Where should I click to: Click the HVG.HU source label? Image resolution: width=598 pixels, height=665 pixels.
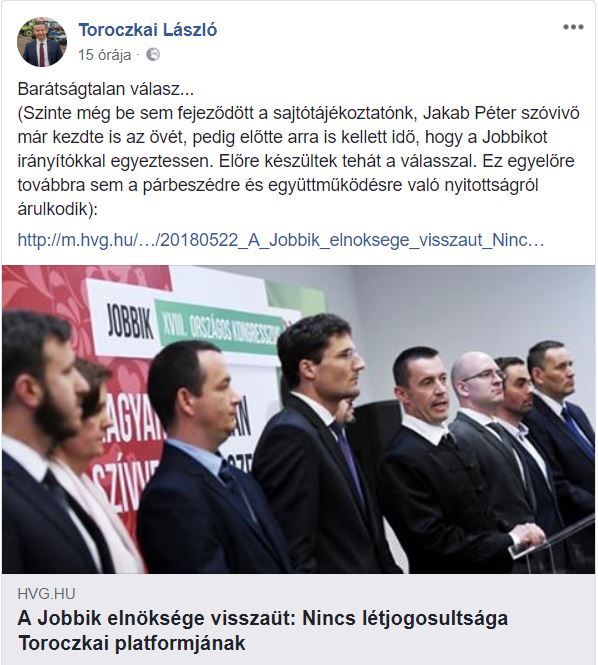point(46,594)
